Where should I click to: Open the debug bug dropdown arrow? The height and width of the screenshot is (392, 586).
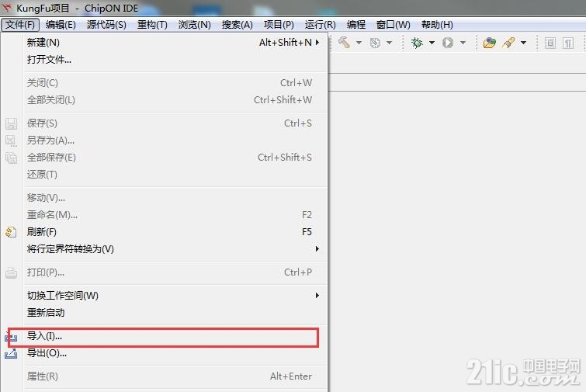tap(432, 43)
